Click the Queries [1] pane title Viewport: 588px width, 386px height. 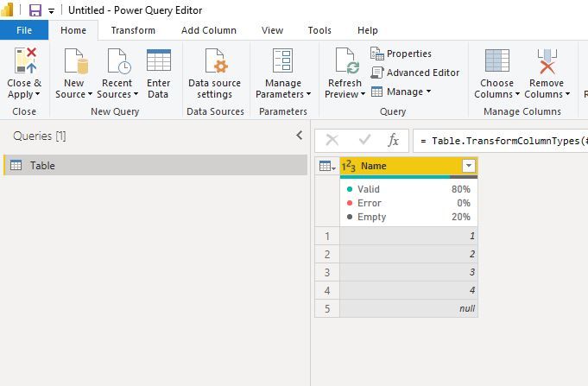click(40, 136)
